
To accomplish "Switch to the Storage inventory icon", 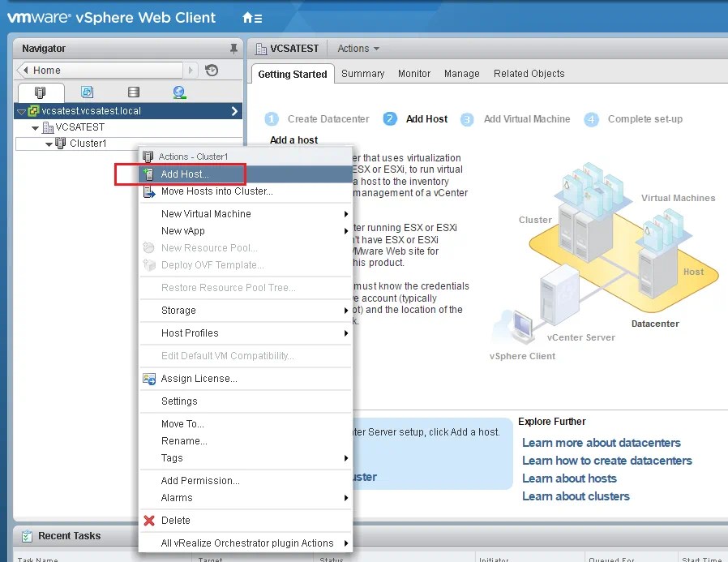I will [x=134, y=92].
